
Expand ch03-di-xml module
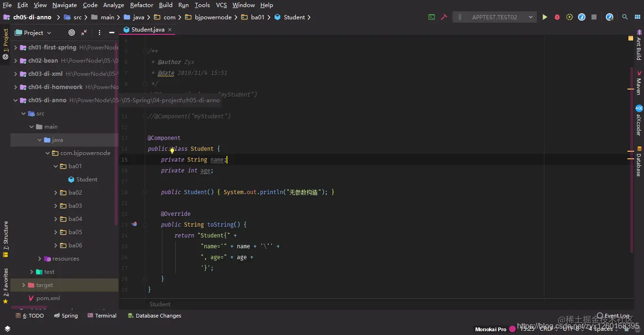(x=16, y=74)
